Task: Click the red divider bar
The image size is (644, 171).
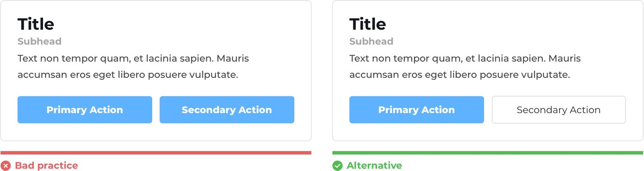Action: point(156,153)
